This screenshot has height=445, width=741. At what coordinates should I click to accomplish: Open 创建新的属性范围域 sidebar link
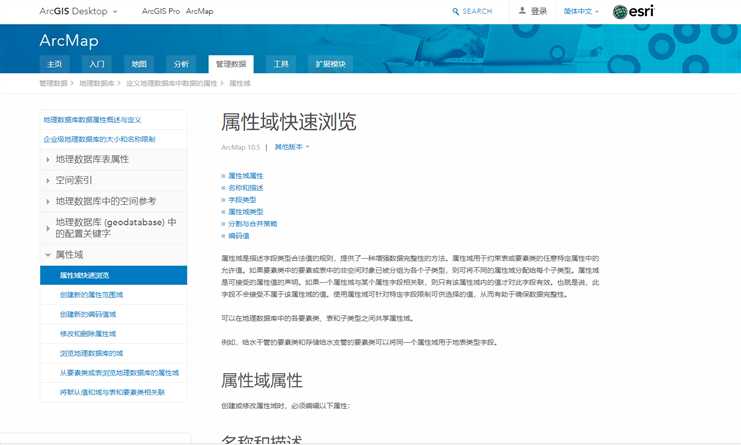[91, 295]
